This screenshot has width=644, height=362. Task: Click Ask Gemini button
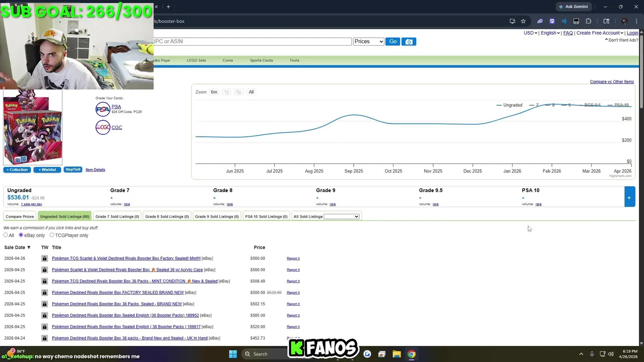point(573,7)
